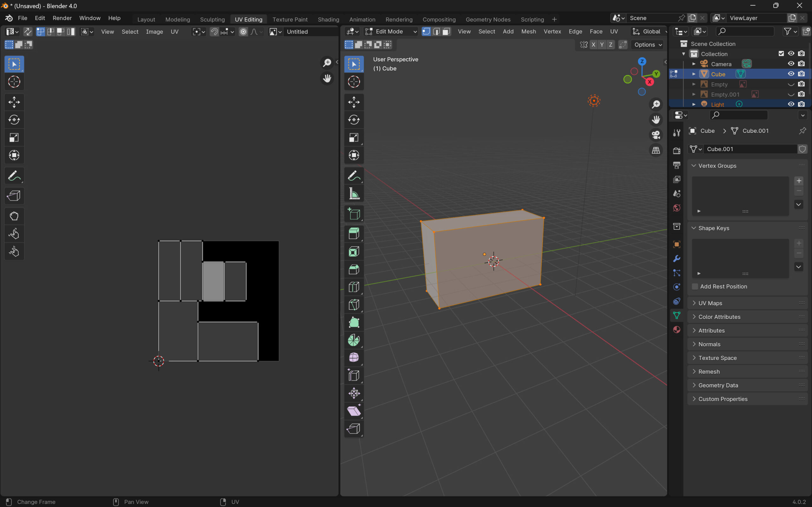Open Modifiers properties tab wrench icon
The width and height of the screenshot is (812, 507).
tap(677, 259)
